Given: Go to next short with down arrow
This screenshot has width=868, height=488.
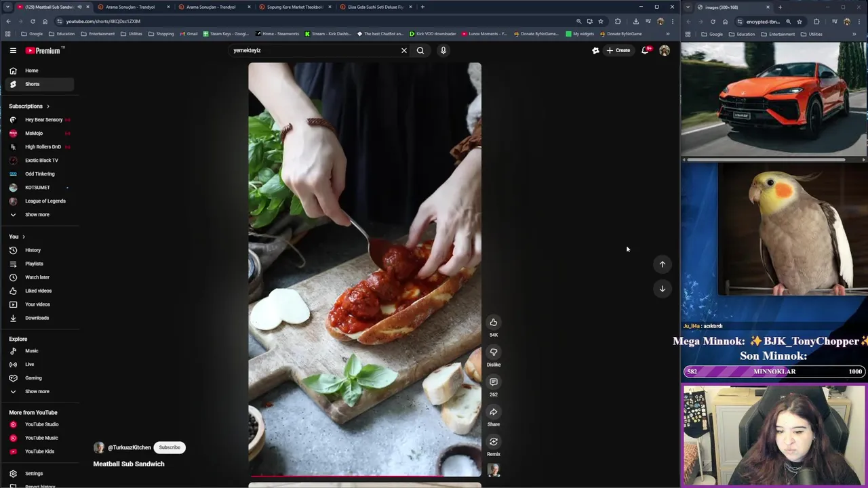Looking at the screenshot, I should 663,289.
